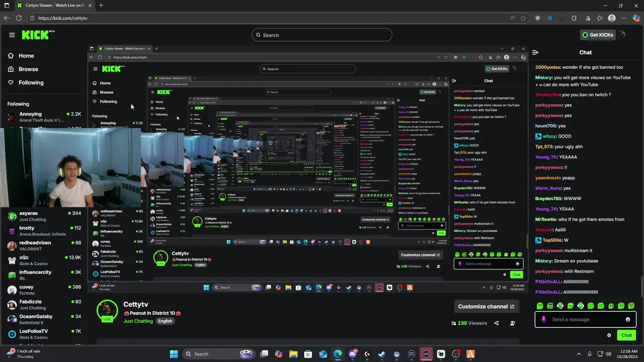The width and height of the screenshot is (644, 362).
Task: Share the stream via share icon
Action: 496,323
